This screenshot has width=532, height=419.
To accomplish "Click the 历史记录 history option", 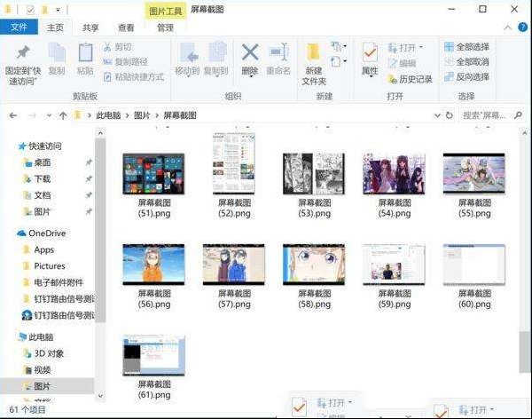I will (x=410, y=79).
